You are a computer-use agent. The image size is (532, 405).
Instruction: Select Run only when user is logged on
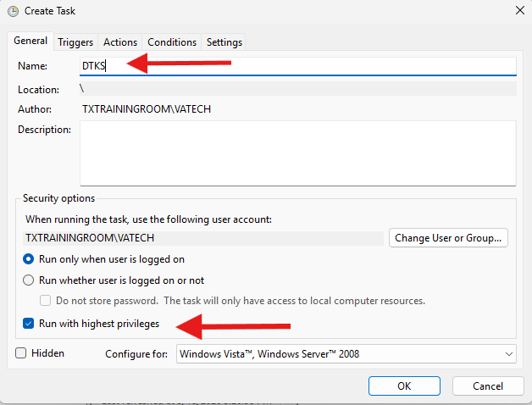point(29,259)
